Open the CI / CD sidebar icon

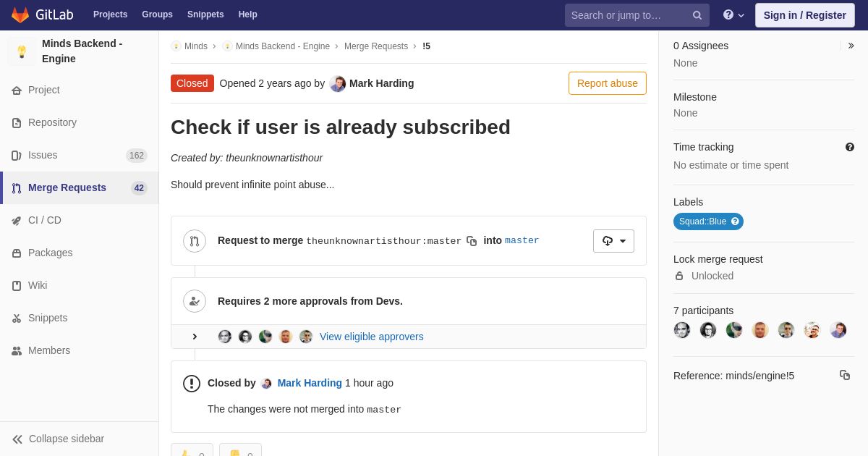coord(17,221)
